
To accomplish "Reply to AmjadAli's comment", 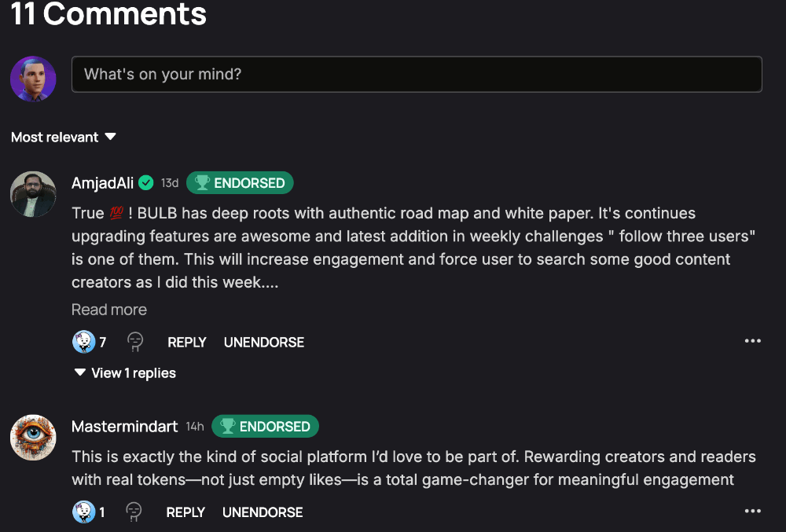I will pyautogui.click(x=187, y=342).
